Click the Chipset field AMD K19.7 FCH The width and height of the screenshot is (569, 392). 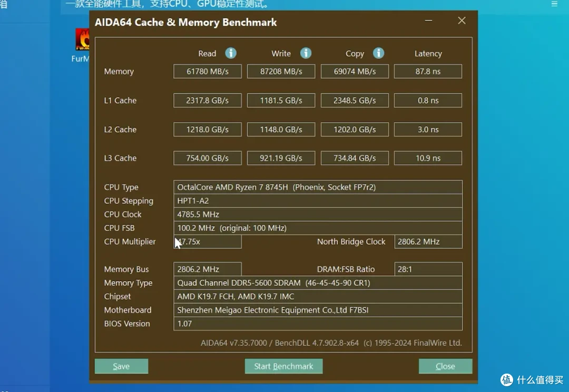318,297
